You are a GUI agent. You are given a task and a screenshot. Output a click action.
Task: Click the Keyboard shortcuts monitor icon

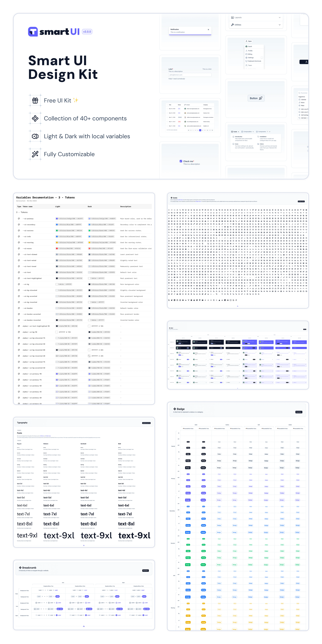(x=246, y=61)
